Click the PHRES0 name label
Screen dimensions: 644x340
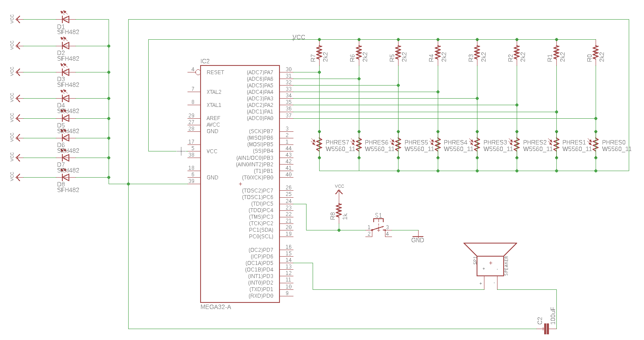pyautogui.click(x=613, y=142)
